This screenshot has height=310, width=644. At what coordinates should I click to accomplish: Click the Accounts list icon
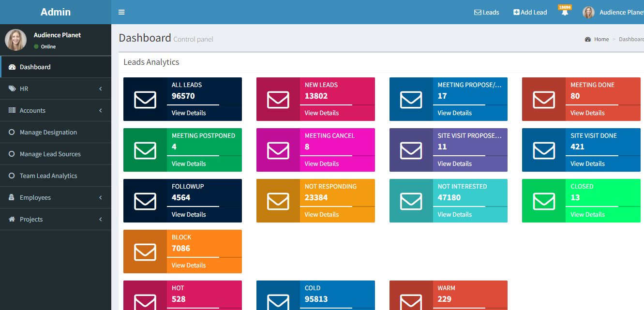(x=12, y=111)
